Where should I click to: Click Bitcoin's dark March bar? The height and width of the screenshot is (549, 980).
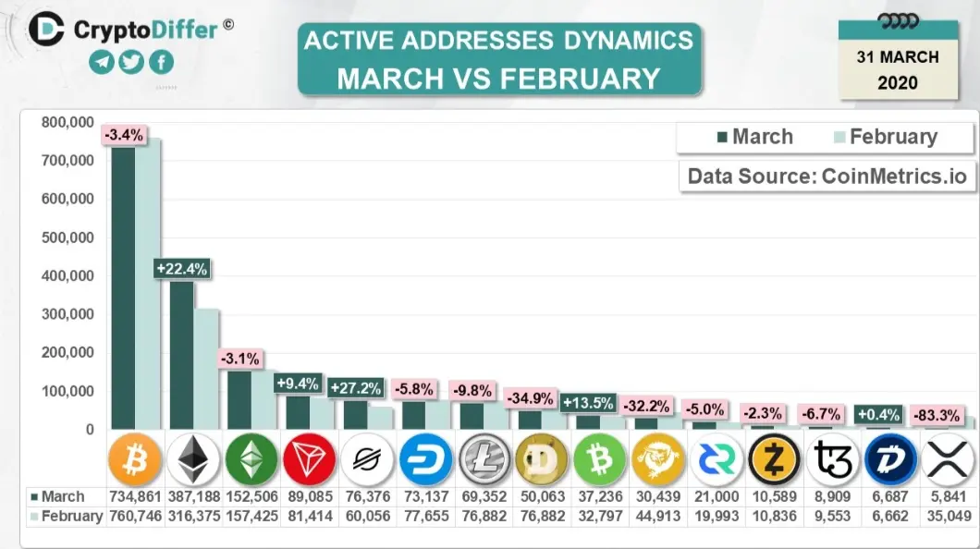pyautogui.click(x=123, y=288)
